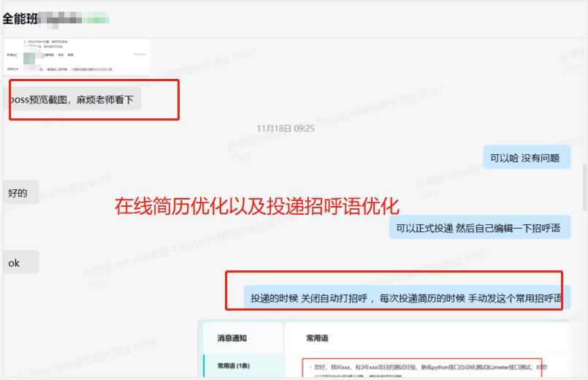Click the blurred name beside 全能班
The width and height of the screenshot is (588, 380).
75,16
